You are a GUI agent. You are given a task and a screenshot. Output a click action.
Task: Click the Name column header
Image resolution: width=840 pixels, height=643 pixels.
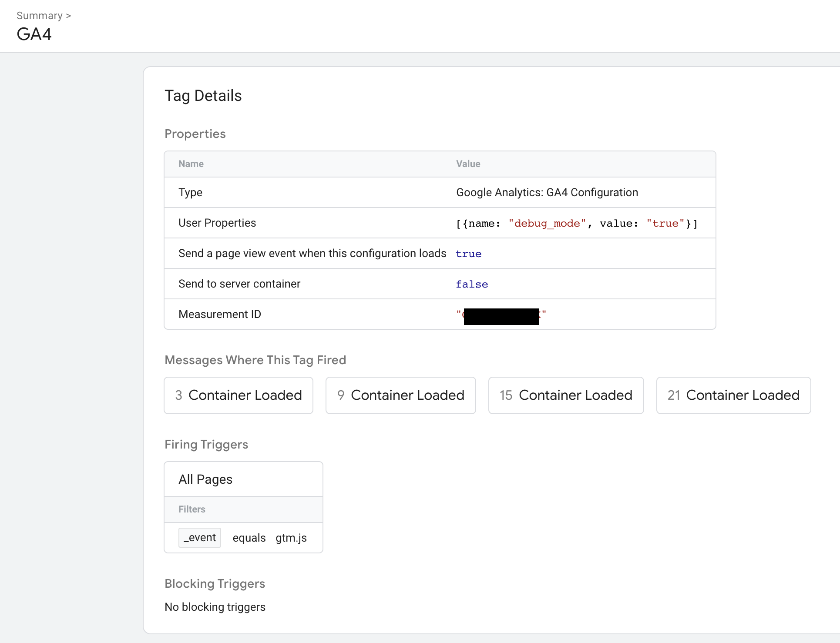click(191, 164)
